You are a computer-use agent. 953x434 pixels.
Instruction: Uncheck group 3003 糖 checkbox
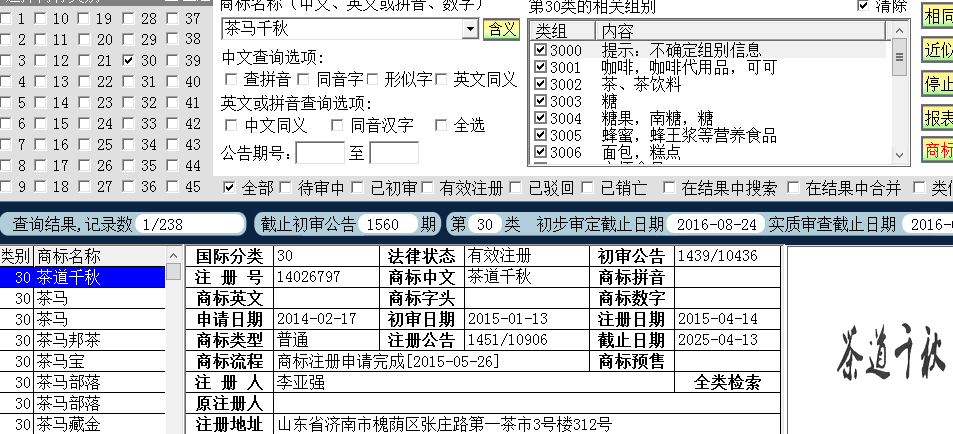(x=540, y=100)
